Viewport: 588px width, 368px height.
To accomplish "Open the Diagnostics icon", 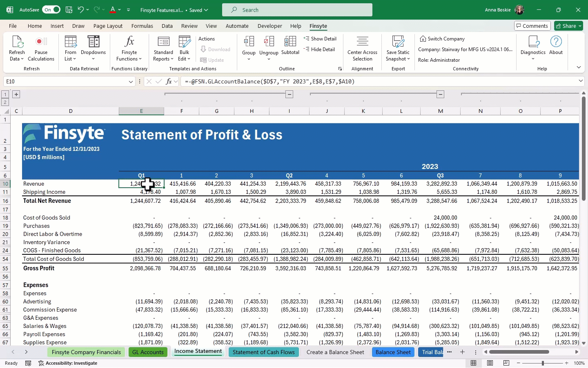I will click(533, 42).
